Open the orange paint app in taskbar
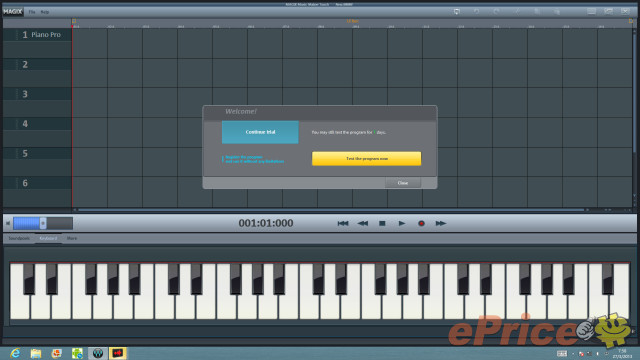This screenshot has height=360, width=640. coord(57,353)
